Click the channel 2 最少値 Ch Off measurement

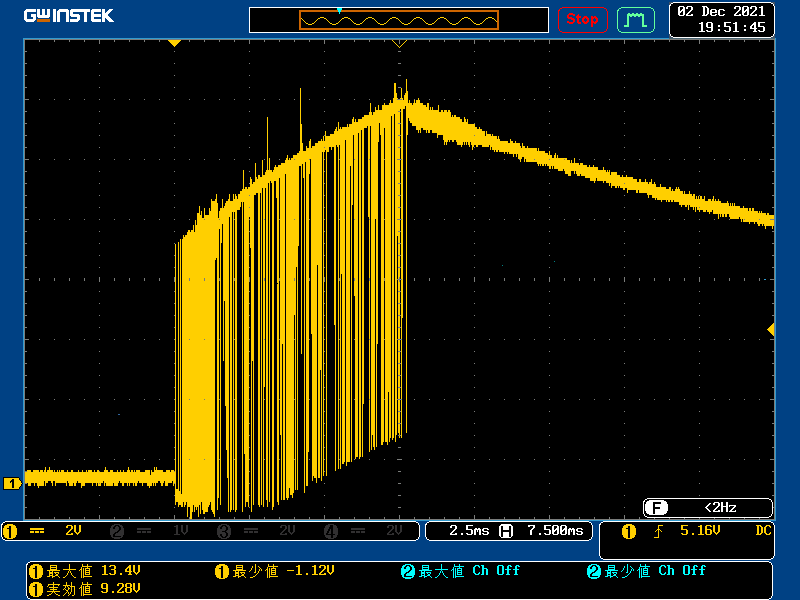tap(646, 571)
